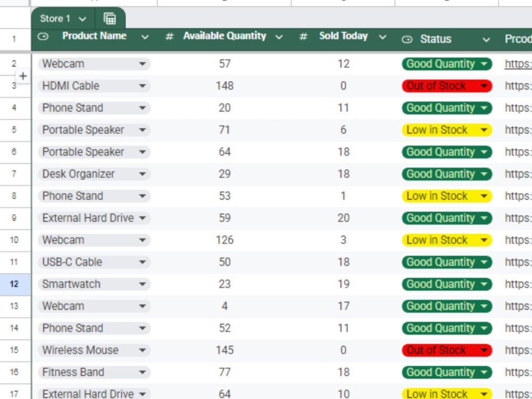
Task: Select the Sold Today cell showing 20
Action: 343,218
